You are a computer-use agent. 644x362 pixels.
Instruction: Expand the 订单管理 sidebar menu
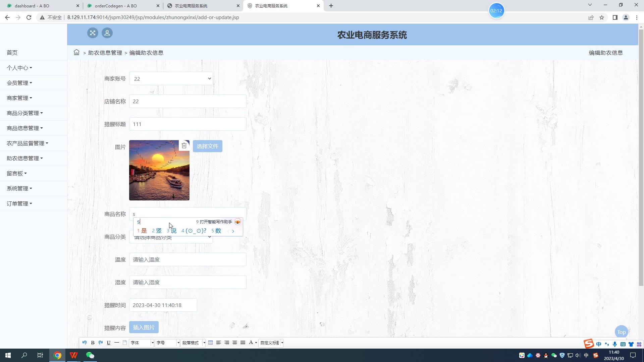[x=19, y=203]
